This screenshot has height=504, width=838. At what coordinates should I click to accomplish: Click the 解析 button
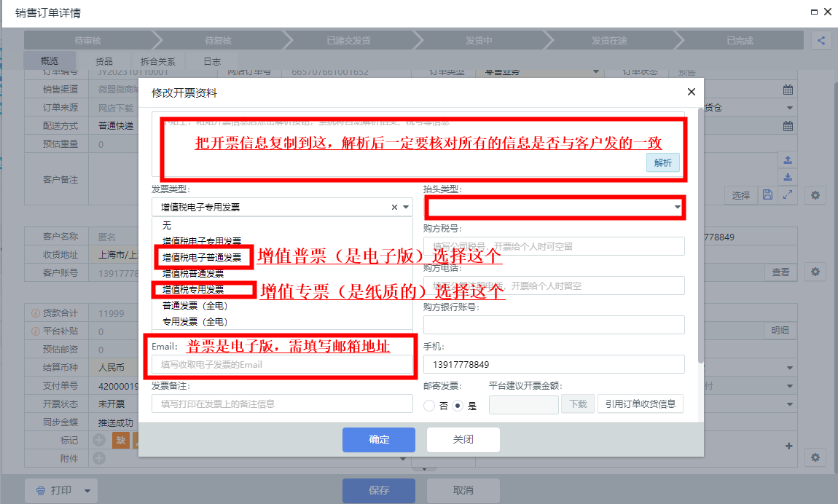click(x=662, y=162)
